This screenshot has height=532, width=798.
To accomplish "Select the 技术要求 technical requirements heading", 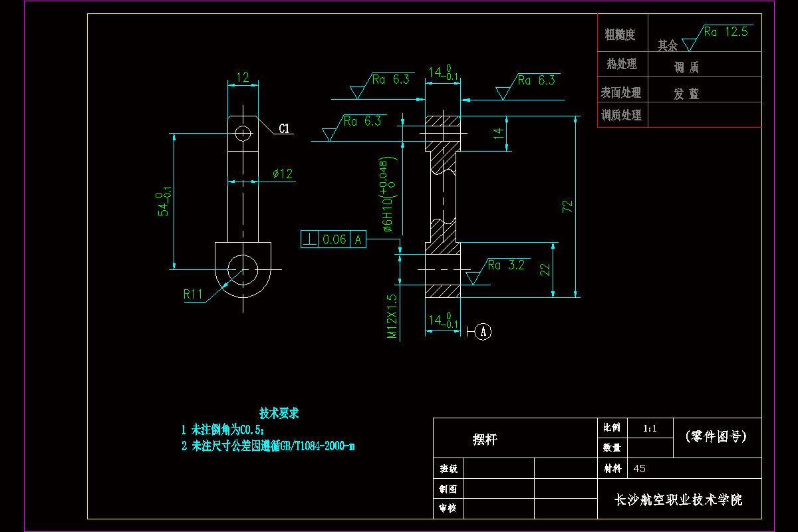I will coord(279,412).
